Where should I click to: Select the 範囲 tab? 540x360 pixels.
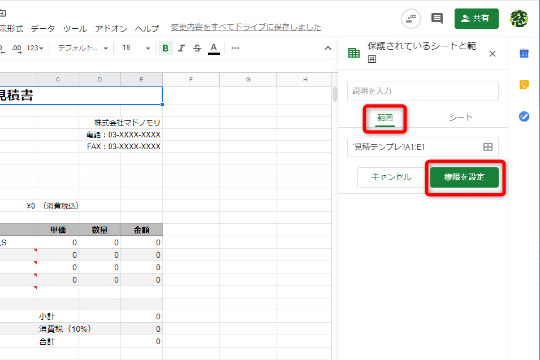pyautogui.click(x=385, y=118)
